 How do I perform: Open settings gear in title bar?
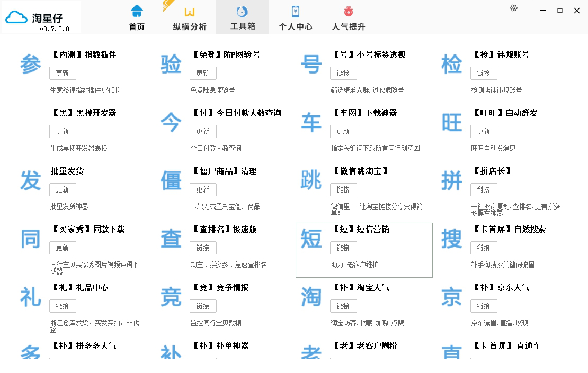(514, 8)
